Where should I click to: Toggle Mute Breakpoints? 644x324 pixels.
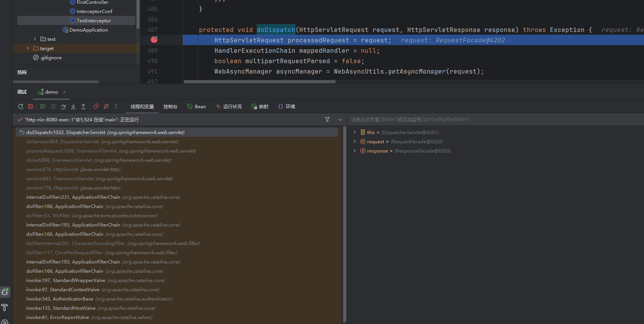[106, 107]
